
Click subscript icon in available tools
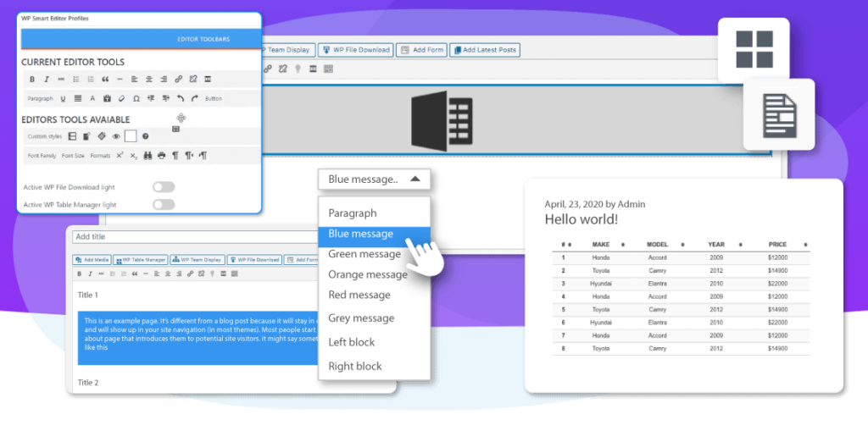point(133,156)
